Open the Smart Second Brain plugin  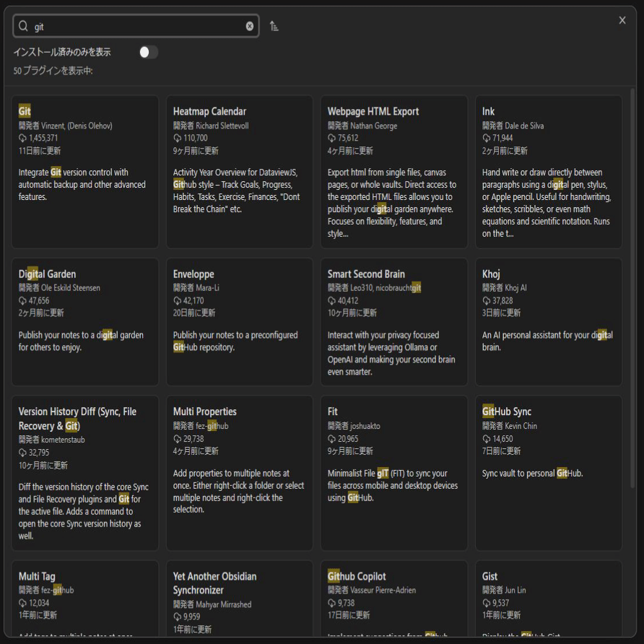[394, 321]
